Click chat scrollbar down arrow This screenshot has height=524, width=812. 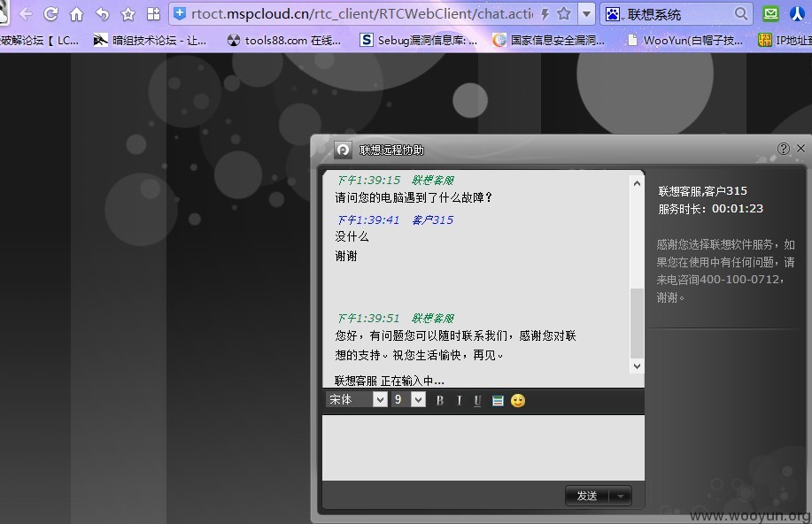[x=637, y=366]
